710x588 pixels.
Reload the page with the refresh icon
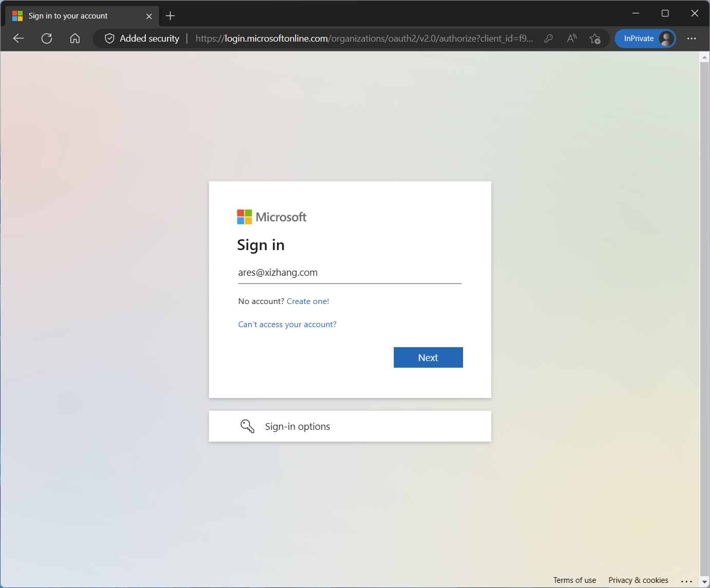[x=47, y=39]
